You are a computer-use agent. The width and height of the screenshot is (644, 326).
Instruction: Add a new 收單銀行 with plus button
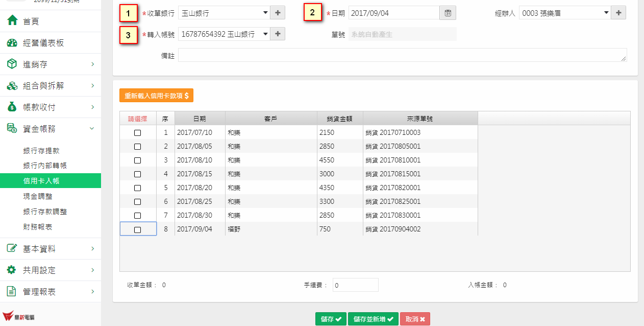tap(277, 13)
